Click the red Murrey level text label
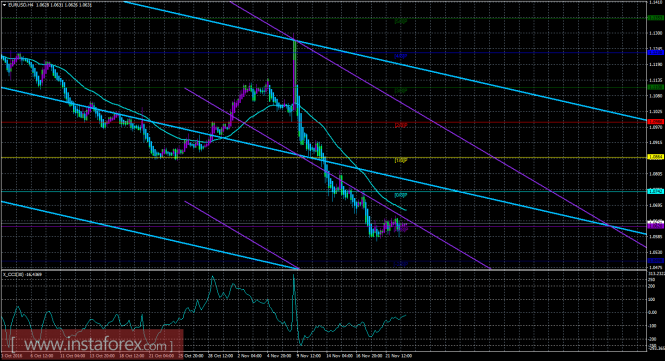 [401, 125]
